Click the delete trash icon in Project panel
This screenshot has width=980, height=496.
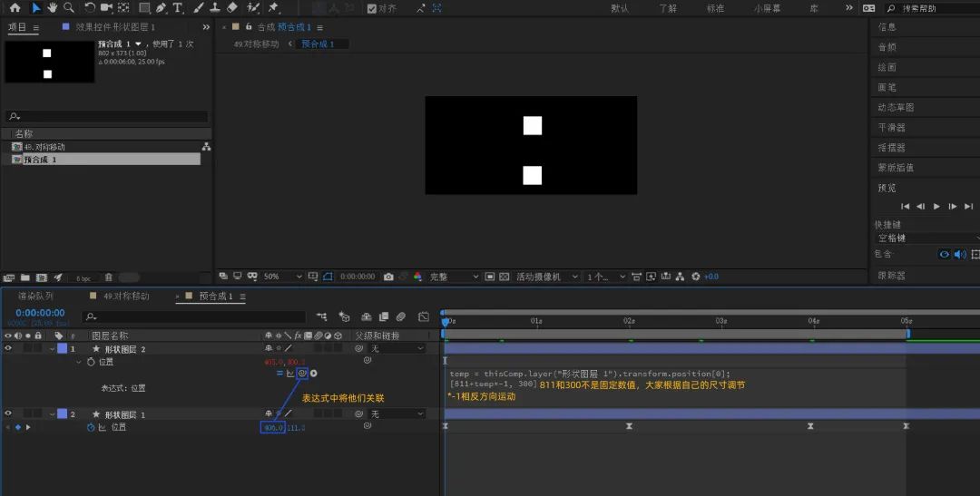coord(108,277)
